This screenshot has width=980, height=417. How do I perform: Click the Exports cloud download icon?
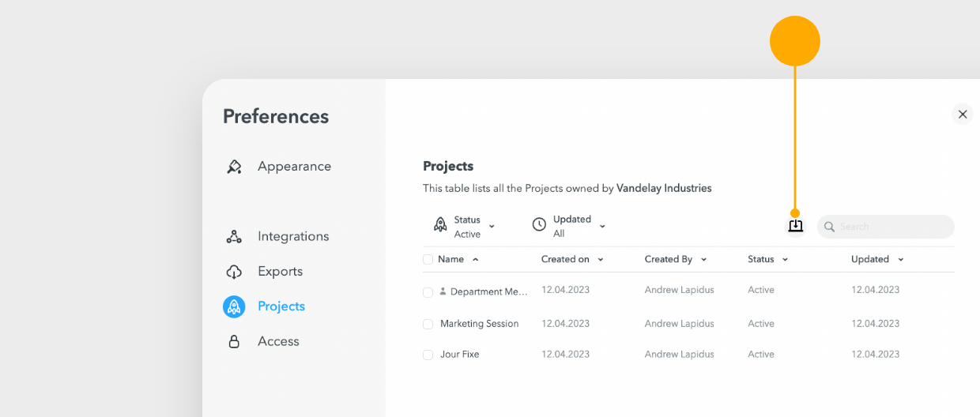(234, 272)
